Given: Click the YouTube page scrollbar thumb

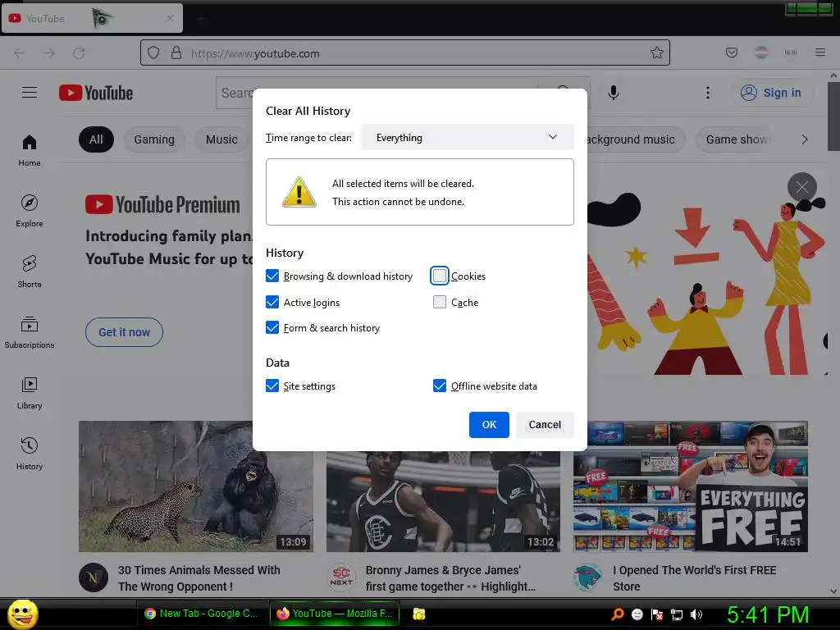Looking at the screenshot, I should click(833, 116).
